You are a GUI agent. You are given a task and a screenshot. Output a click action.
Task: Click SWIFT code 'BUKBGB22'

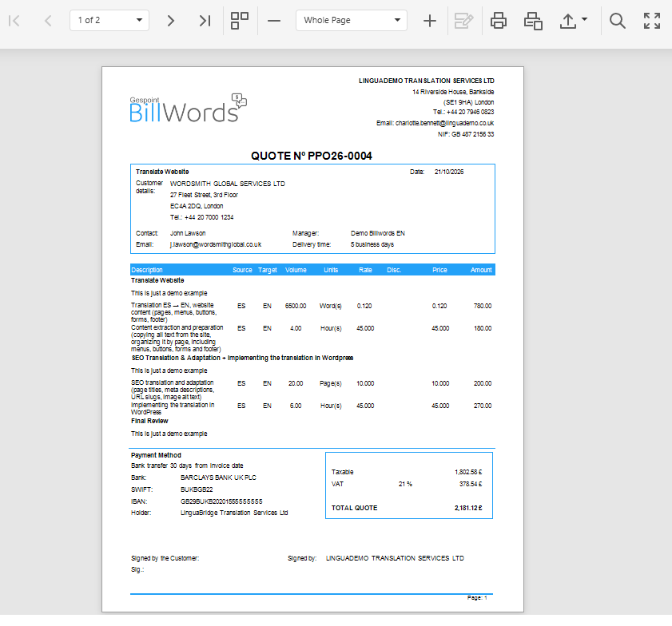pos(197,489)
